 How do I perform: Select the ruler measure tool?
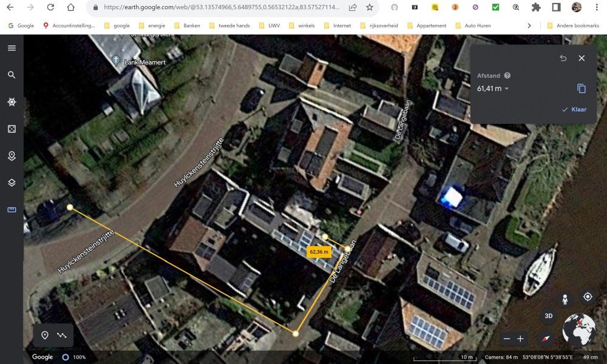click(x=12, y=209)
